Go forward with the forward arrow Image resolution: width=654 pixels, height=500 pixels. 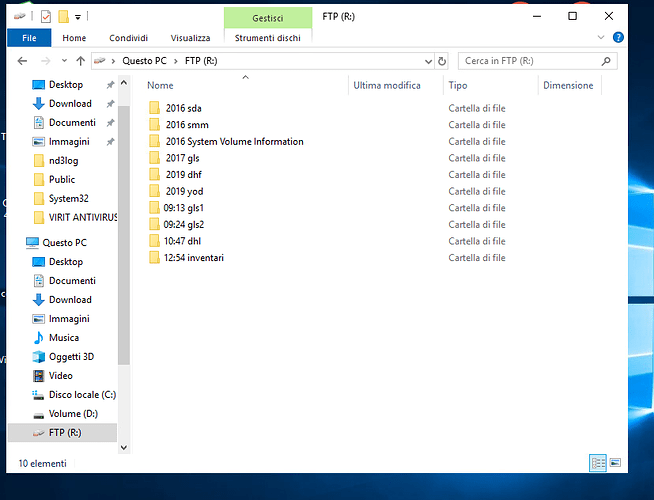pos(45,61)
